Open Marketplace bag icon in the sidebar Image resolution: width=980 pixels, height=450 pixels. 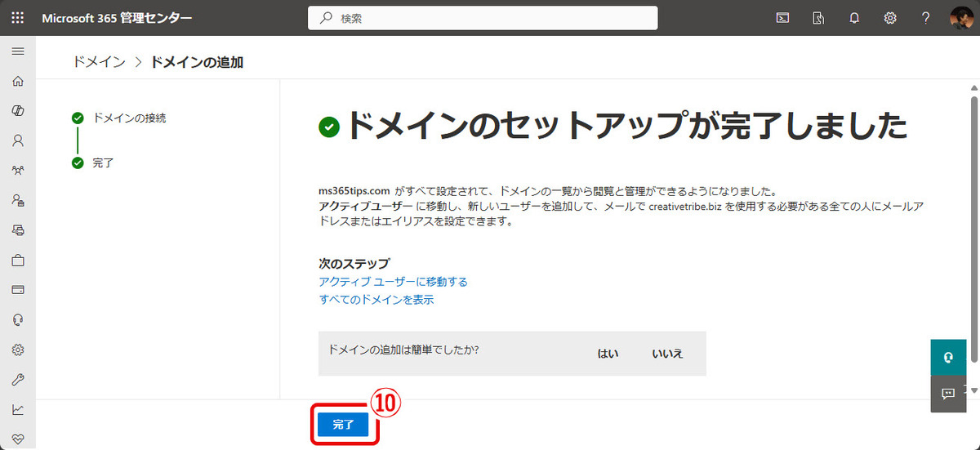18,261
